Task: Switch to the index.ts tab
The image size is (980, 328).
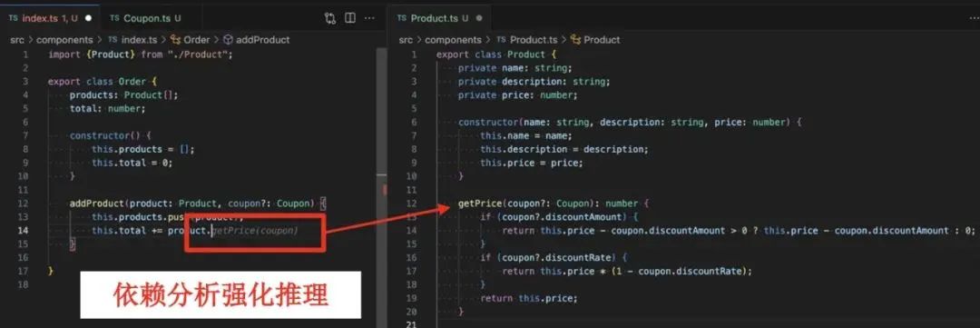Action: coord(49,18)
